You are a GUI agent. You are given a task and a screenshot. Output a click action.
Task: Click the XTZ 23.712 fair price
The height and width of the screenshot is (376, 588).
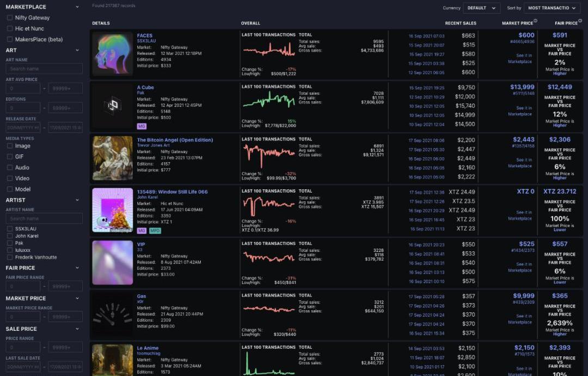[560, 191]
